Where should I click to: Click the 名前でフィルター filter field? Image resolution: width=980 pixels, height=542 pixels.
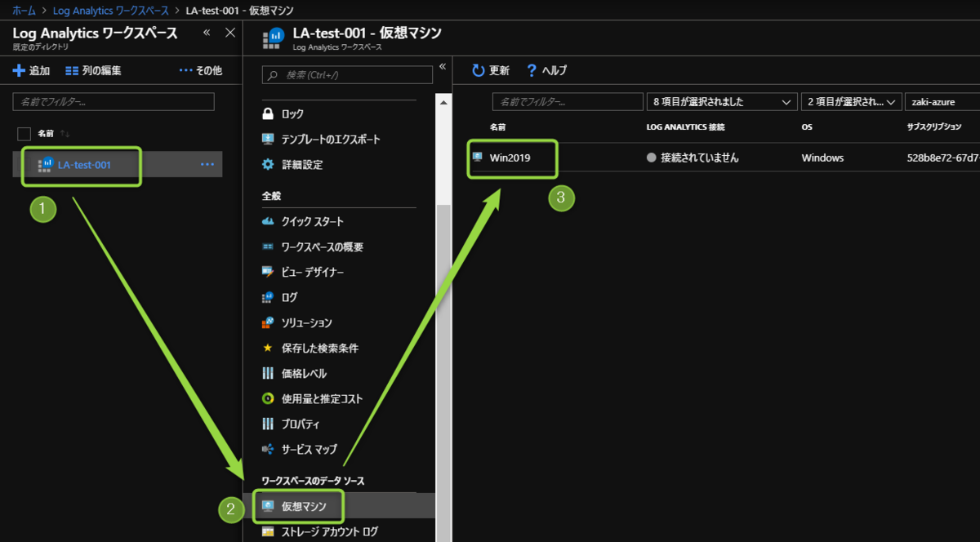113,101
